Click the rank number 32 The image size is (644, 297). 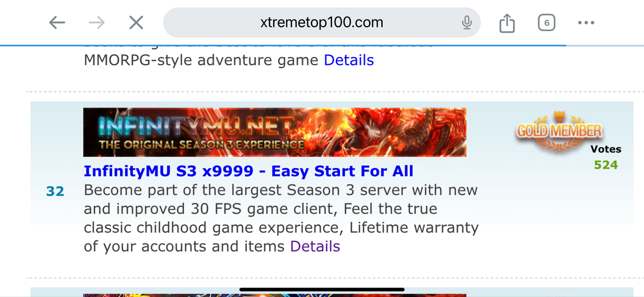pyautogui.click(x=55, y=191)
